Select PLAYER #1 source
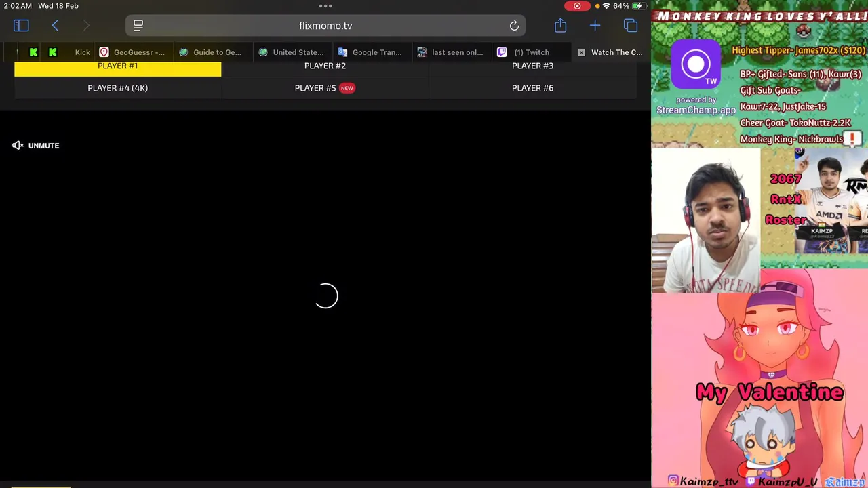 click(117, 68)
